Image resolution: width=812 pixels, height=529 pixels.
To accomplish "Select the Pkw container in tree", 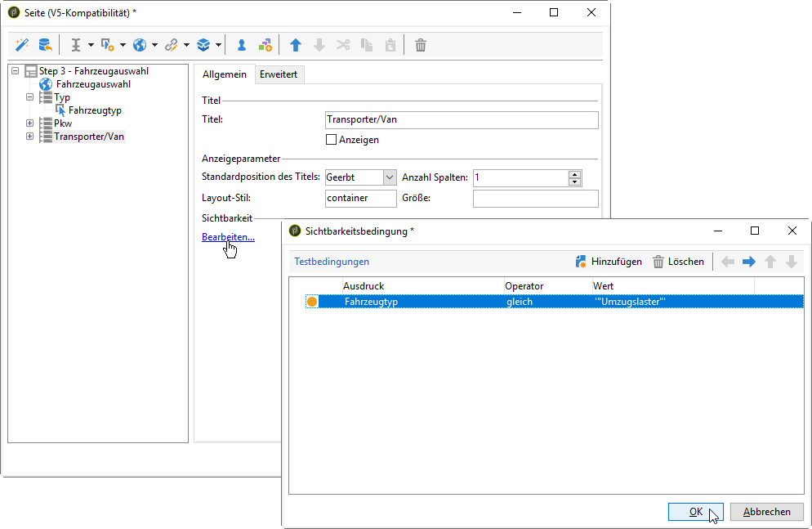I will [63, 123].
